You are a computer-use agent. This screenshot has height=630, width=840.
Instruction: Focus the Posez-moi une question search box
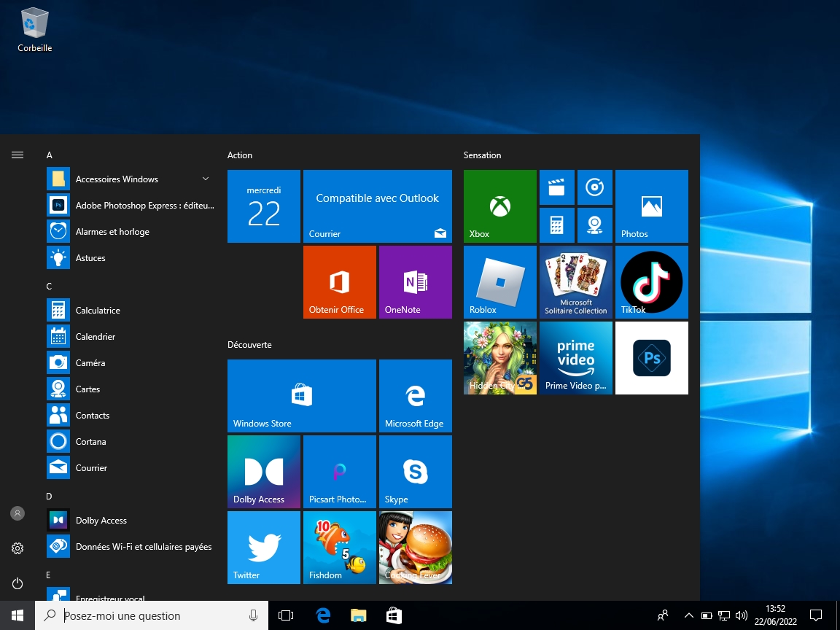(x=152, y=615)
